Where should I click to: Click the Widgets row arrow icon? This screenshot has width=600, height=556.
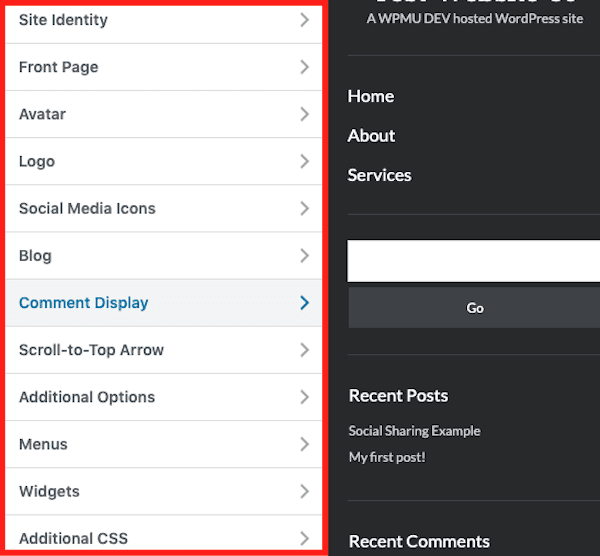[x=304, y=491]
